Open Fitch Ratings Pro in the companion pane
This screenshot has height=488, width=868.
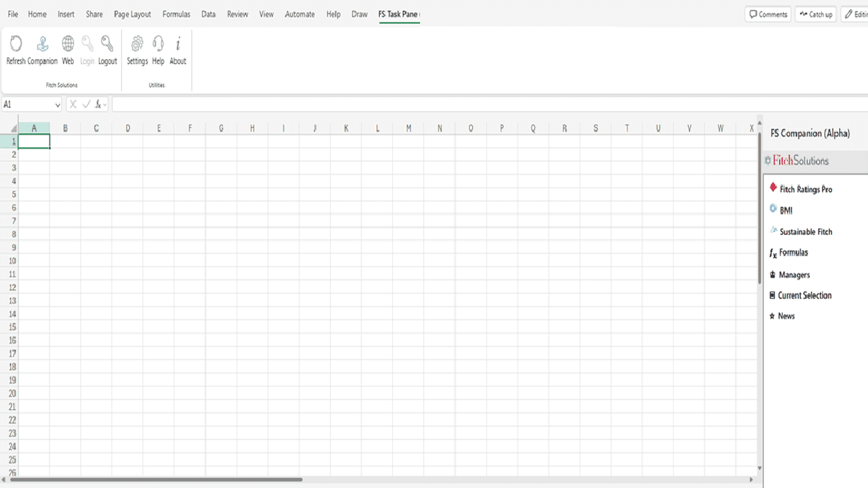[x=806, y=189]
